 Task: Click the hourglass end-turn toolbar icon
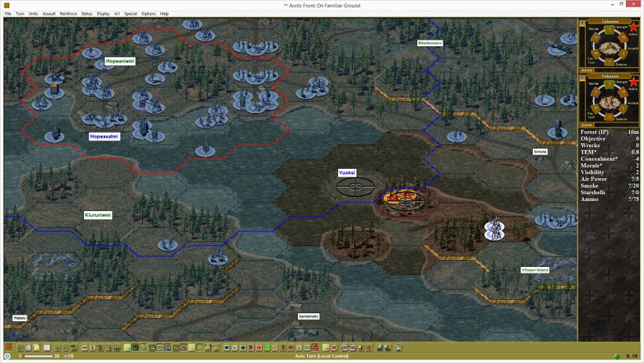coord(398,348)
